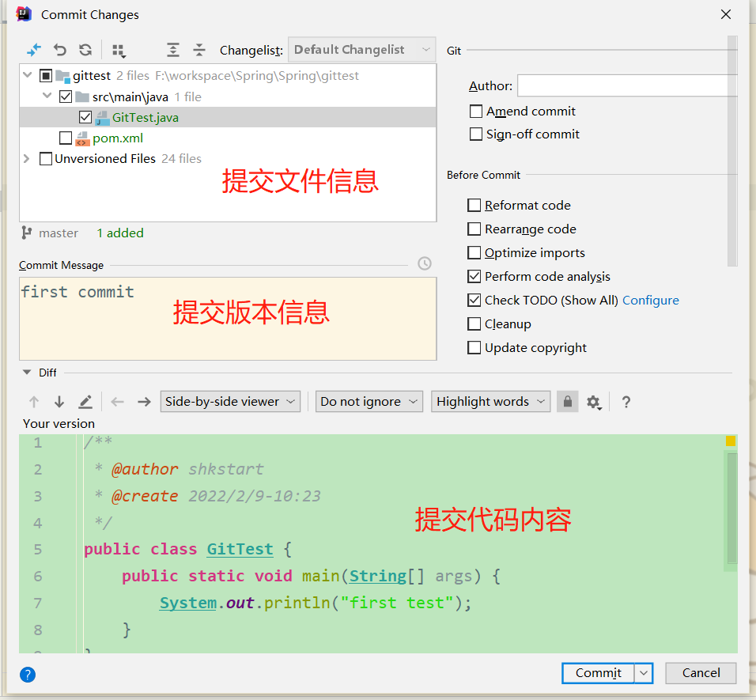Viewport: 756px width, 700px height.
Task: Click the master branch icon
Action: tap(27, 233)
